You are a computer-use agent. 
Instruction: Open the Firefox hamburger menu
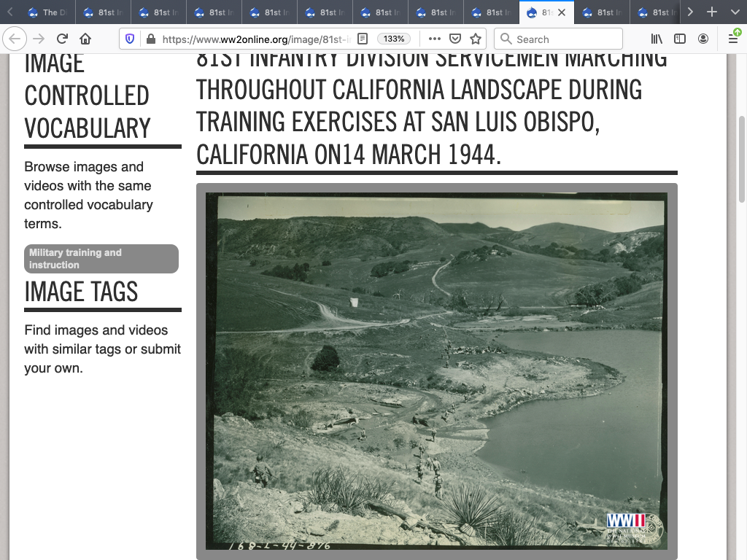(x=733, y=39)
